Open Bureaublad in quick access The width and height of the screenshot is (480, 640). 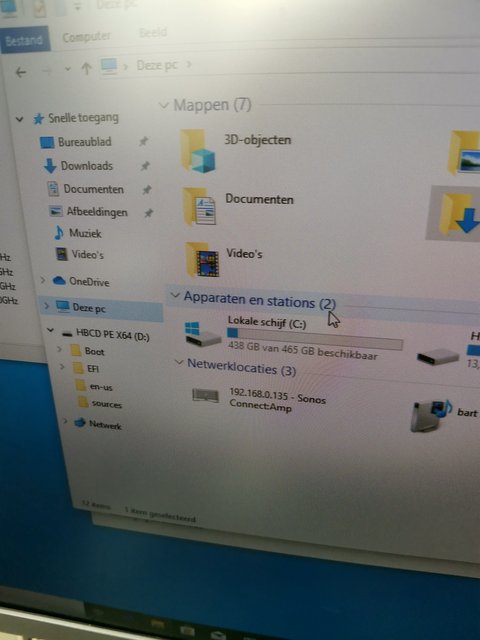pos(76,142)
